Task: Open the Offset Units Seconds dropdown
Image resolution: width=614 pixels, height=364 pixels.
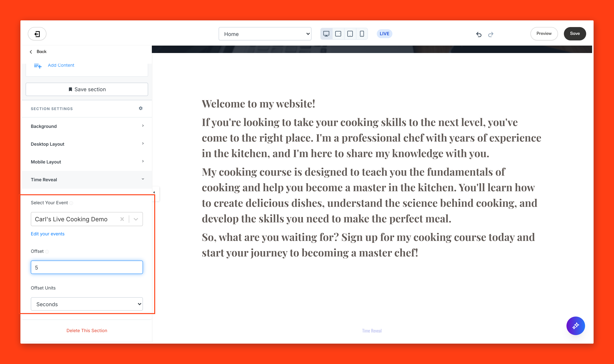Action: (x=87, y=304)
